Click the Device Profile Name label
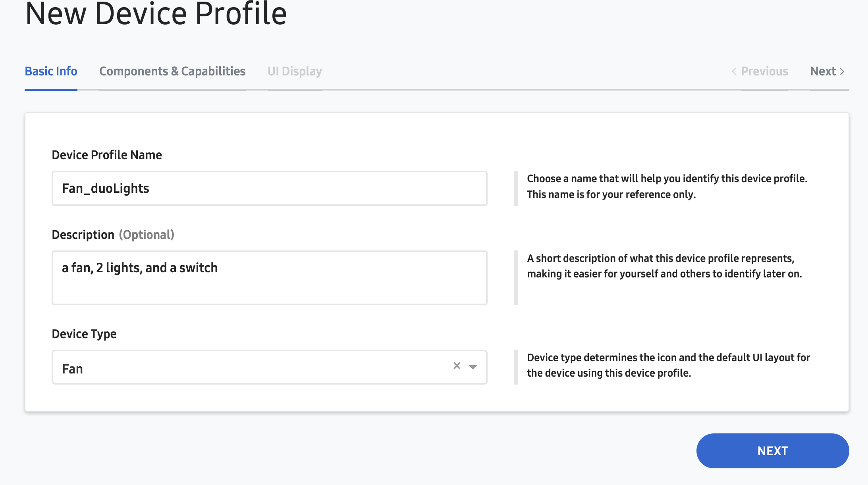This screenshot has width=868, height=485. coord(107,155)
